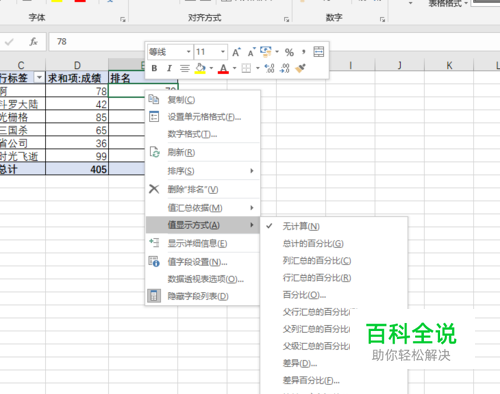Open 数据透视表选项(O)
500x394 pixels.
pyautogui.click(x=203, y=279)
